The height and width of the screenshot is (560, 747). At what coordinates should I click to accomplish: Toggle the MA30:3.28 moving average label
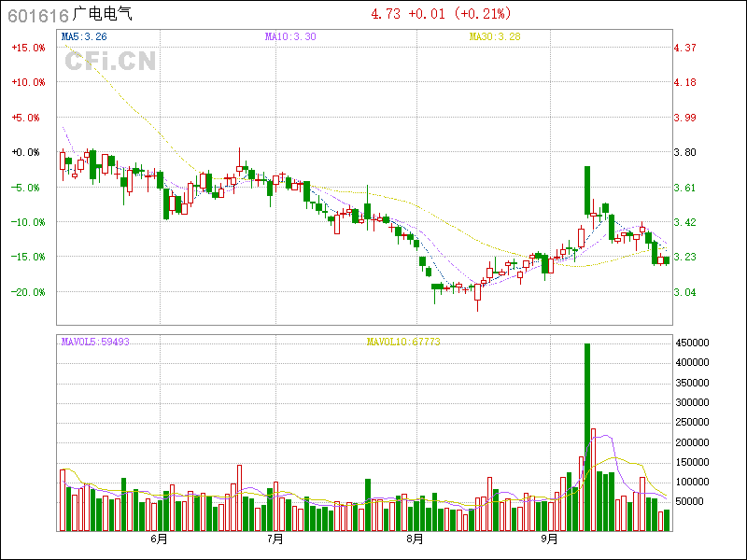[x=494, y=36]
